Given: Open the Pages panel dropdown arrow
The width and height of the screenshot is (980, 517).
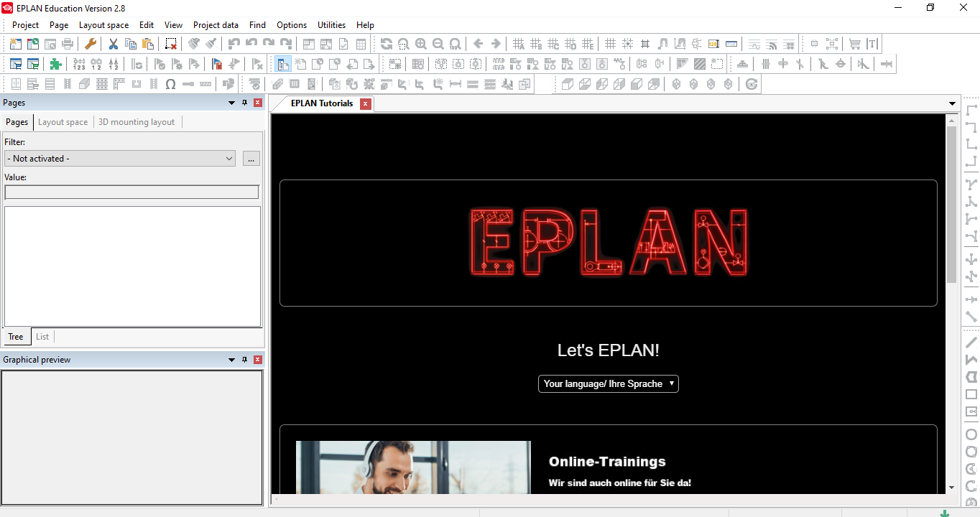Looking at the screenshot, I should pos(231,103).
